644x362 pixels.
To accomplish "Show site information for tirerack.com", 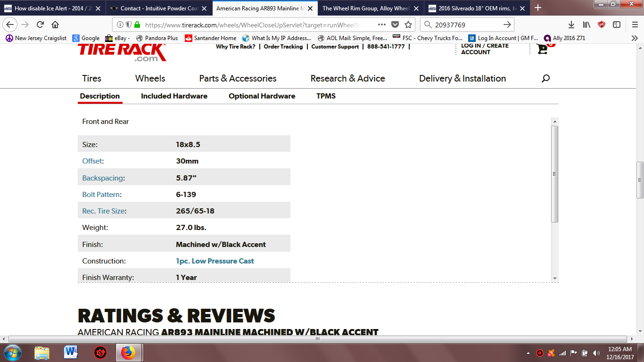I will [x=120, y=25].
